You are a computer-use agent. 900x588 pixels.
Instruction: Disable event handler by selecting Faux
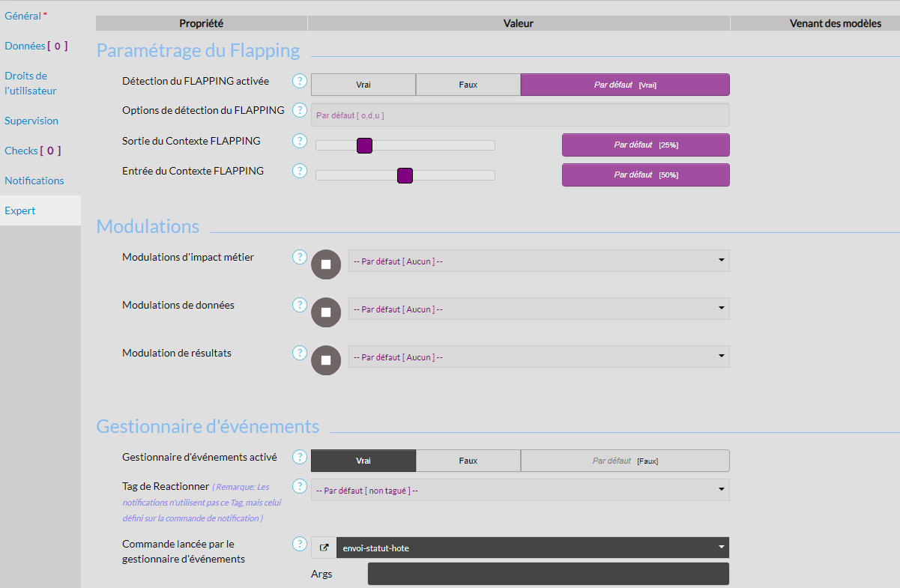point(468,461)
